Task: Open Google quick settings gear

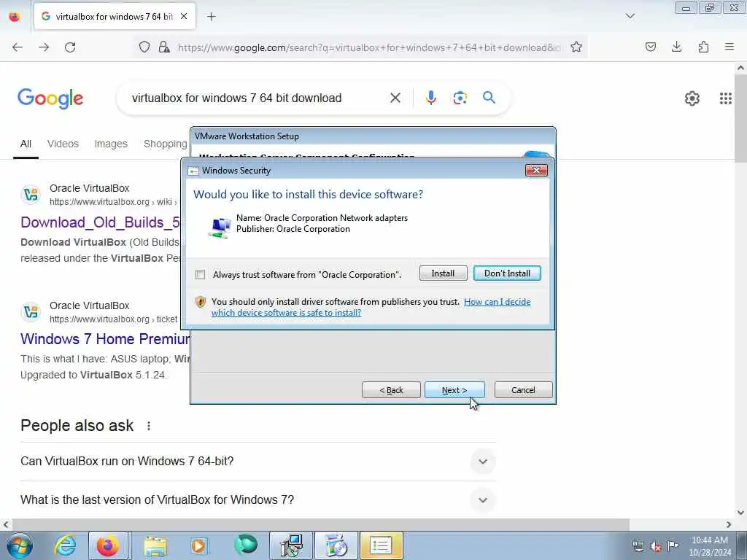Action: pos(692,98)
